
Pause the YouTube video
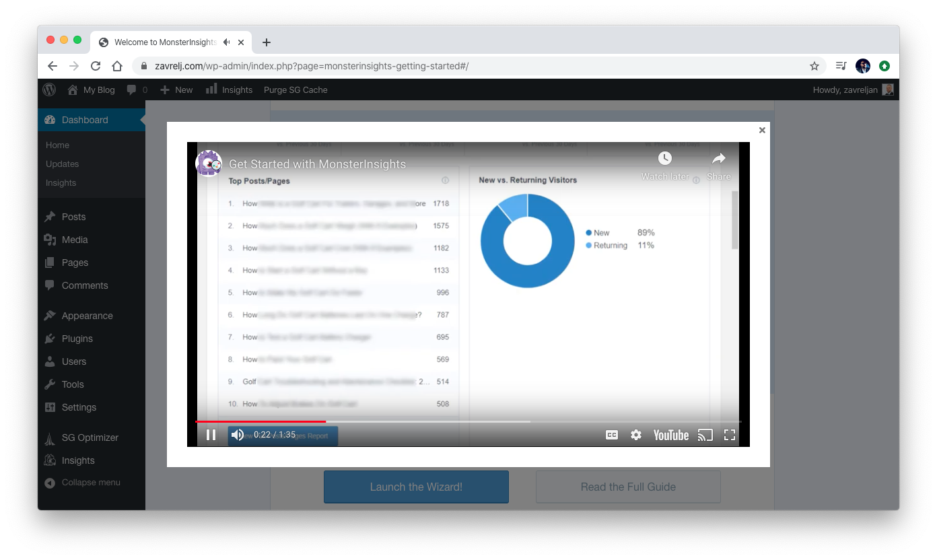tap(211, 435)
